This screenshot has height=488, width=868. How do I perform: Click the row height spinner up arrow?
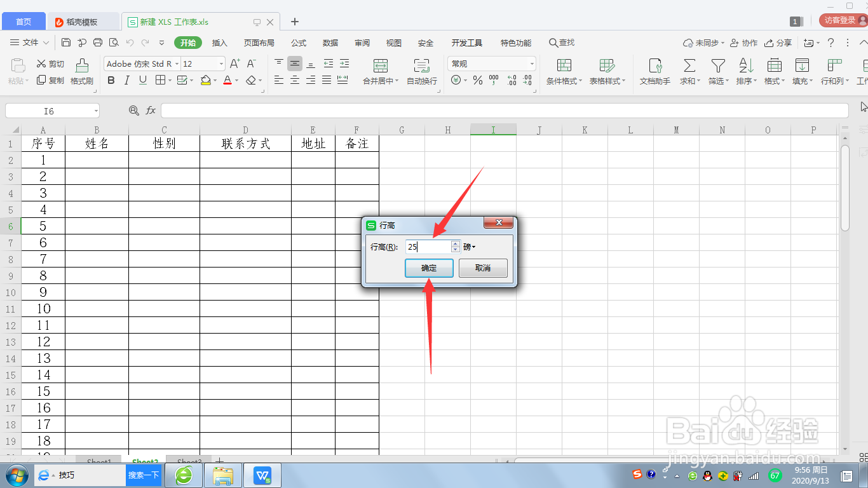(x=456, y=243)
